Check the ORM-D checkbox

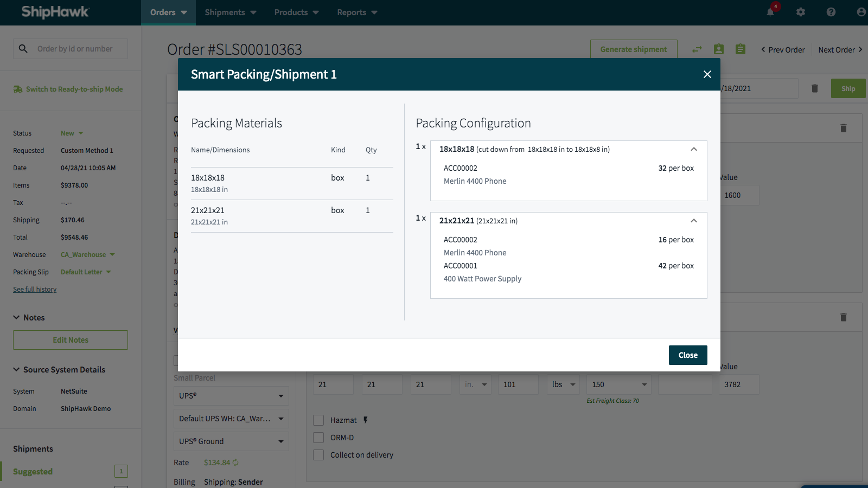(x=318, y=438)
